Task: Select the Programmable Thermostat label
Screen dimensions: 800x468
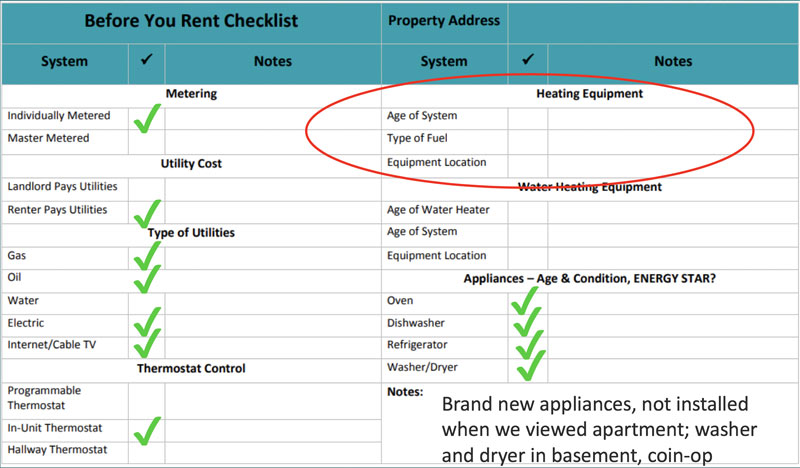Action: [x=44, y=398]
